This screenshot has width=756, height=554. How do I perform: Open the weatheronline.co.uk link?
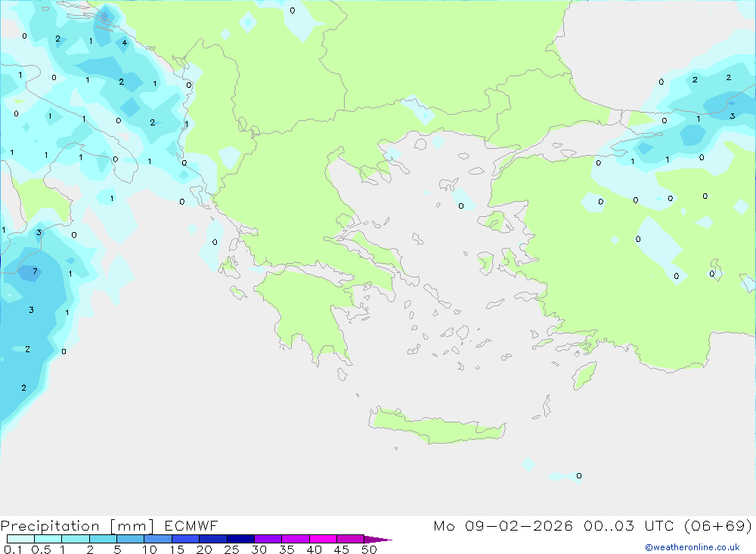(x=692, y=547)
